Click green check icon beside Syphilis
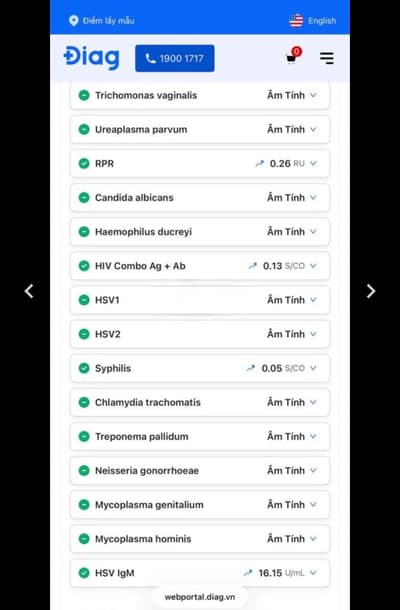Screen dimensions: 400x610 (x=84, y=368)
